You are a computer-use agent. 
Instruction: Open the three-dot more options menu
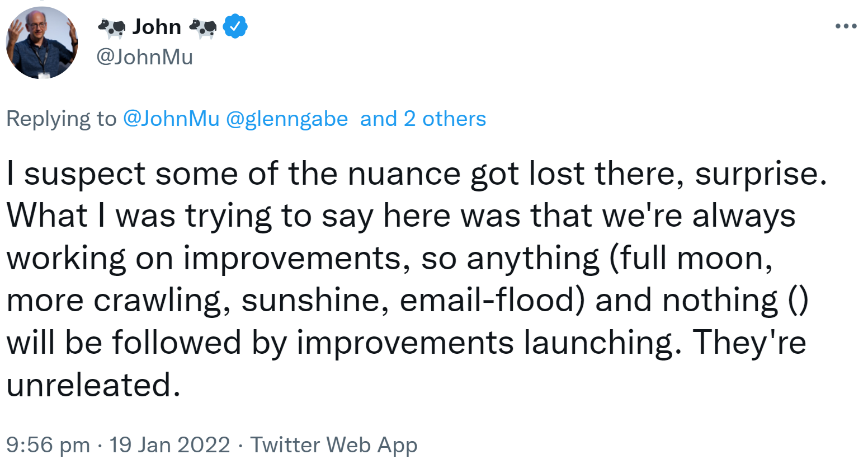pos(846,26)
